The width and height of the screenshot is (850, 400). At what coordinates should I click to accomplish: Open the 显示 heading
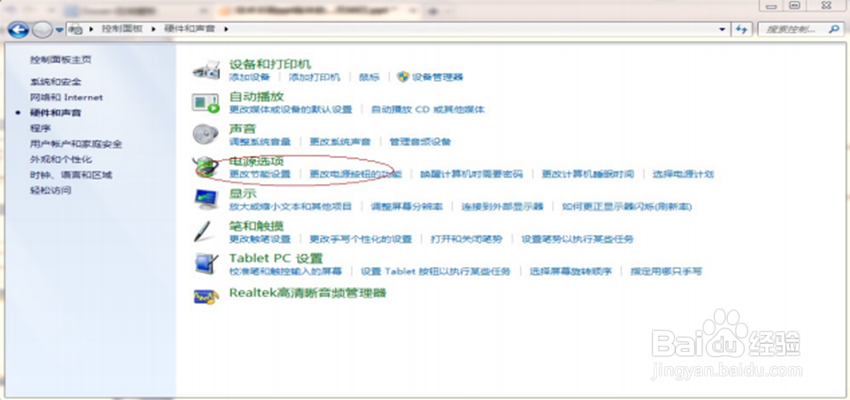(x=242, y=193)
